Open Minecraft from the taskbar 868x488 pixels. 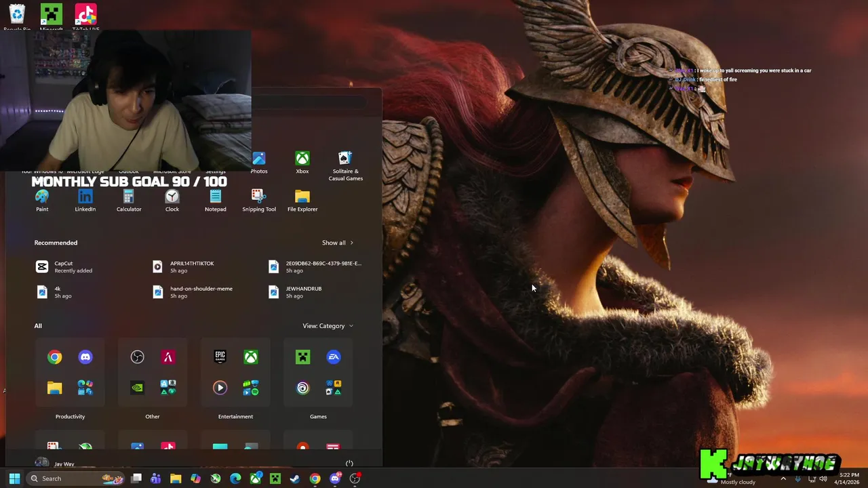click(x=275, y=479)
